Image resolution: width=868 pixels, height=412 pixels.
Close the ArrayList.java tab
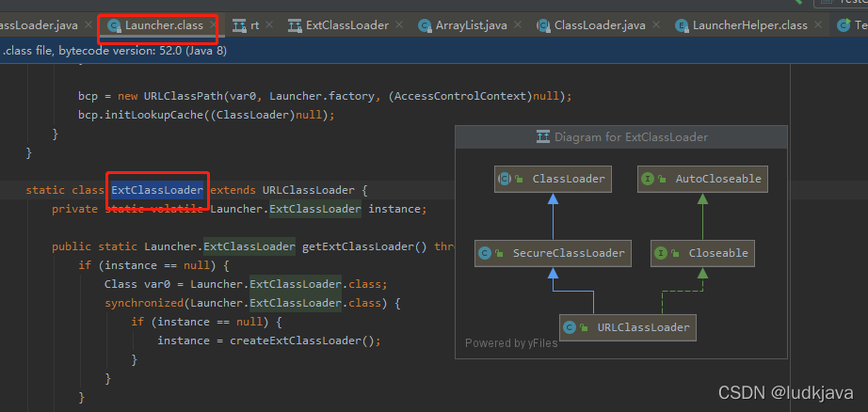pos(518,24)
